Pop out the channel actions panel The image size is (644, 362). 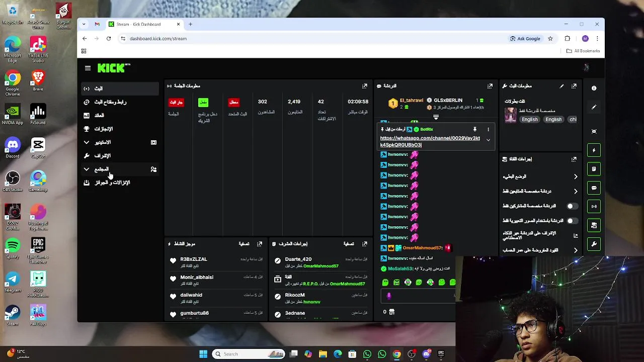[x=574, y=159]
